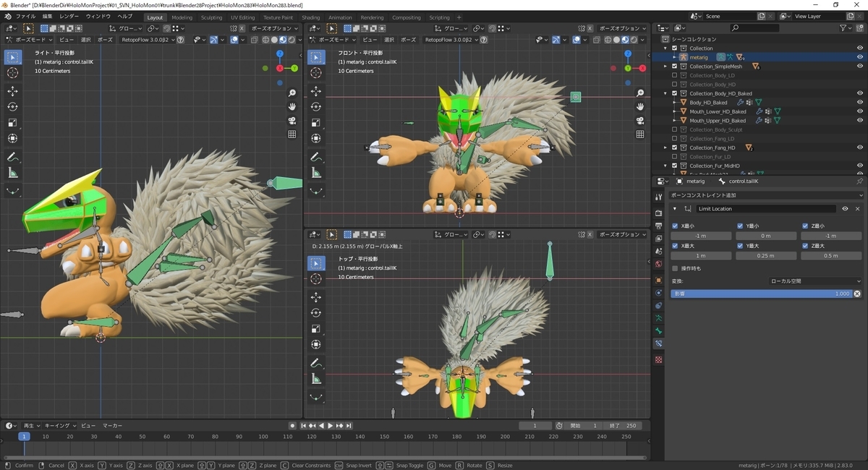Toggle Limit Location constraint visibility eye
868x470 pixels.
pos(846,209)
